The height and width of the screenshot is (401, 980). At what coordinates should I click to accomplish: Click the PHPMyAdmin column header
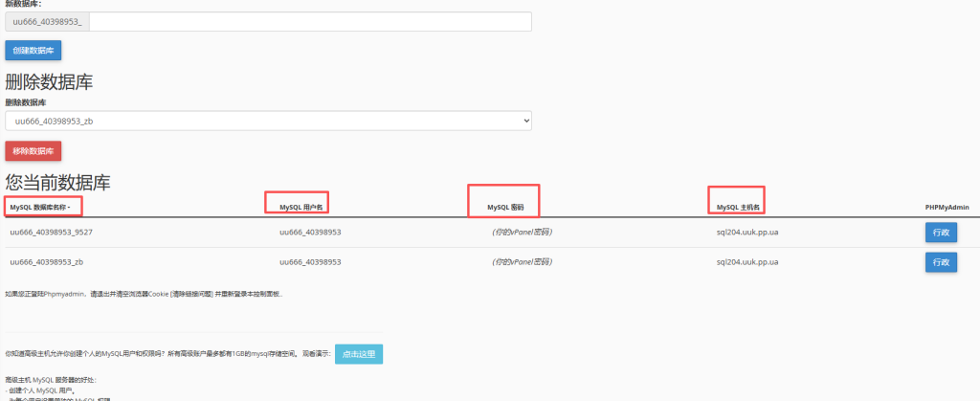point(947,207)
